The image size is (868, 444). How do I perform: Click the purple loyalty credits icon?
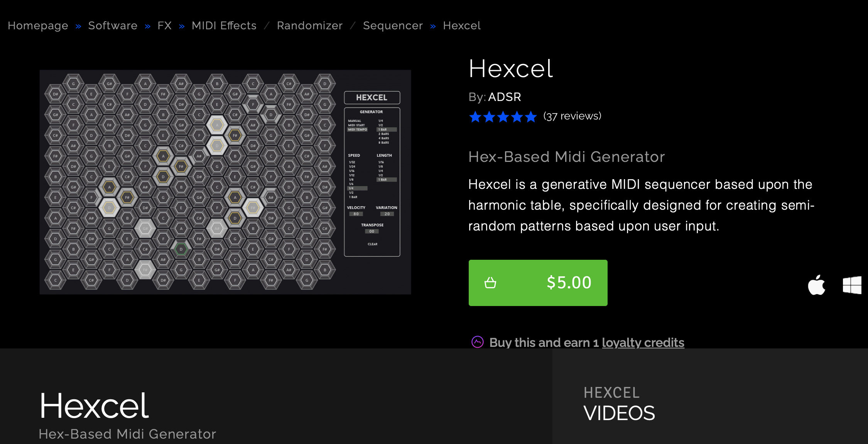click(x=478, y=342)
